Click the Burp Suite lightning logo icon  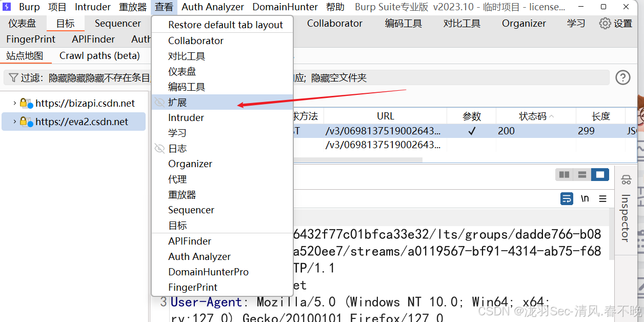pos(8,7)
